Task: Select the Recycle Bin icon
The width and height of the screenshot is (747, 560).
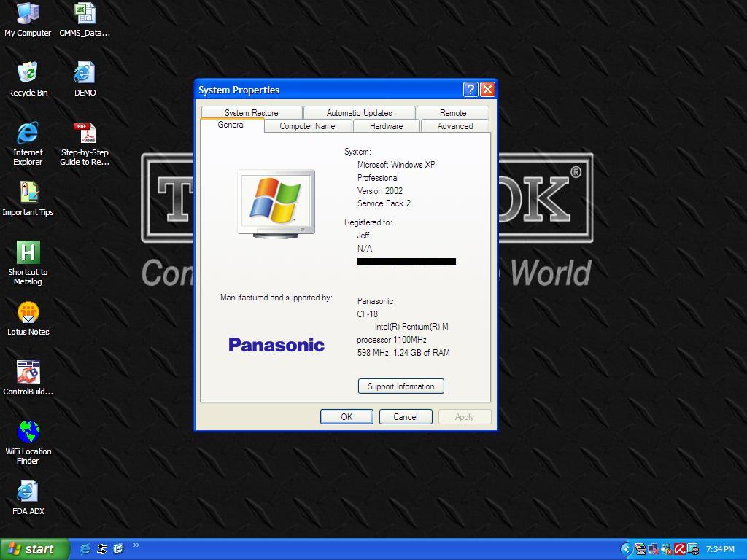Action: click(x=28, y=79)
